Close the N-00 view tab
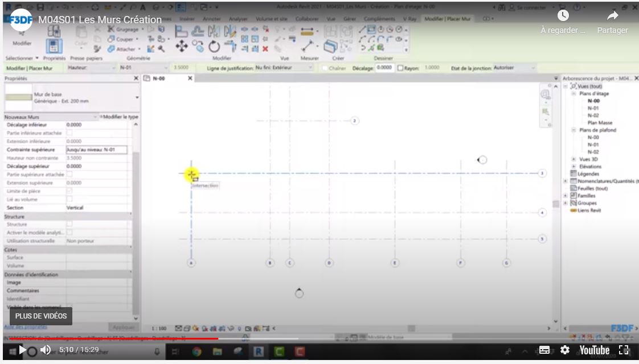The width and height of the screenshot is (639, 364). [190, 78]
